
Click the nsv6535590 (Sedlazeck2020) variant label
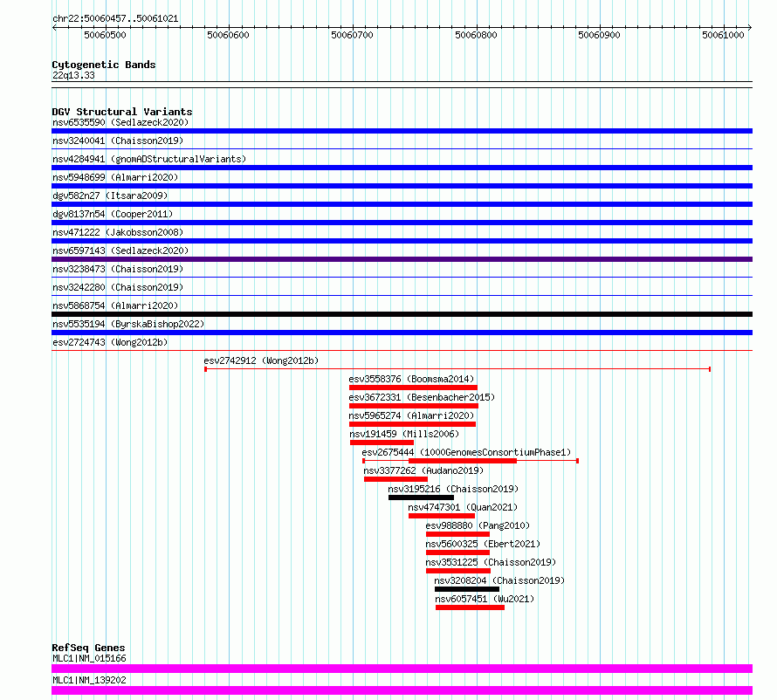[120, 122]
